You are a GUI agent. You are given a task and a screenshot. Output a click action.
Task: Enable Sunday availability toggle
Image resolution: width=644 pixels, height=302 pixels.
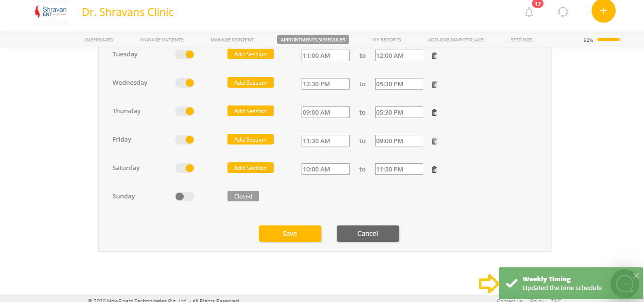tap(185, 197)
